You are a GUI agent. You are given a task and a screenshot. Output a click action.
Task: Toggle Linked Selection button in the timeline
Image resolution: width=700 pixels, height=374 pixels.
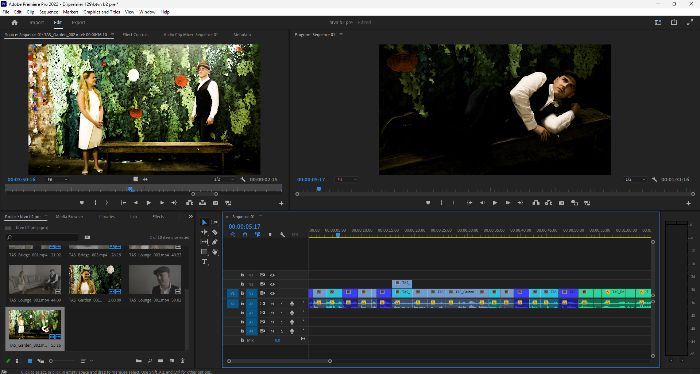258,234
